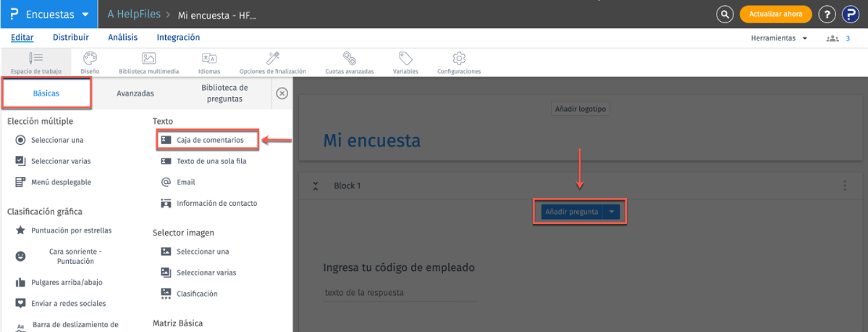
Task: Click the texto de la respuesta field
Action: point(400,293)
